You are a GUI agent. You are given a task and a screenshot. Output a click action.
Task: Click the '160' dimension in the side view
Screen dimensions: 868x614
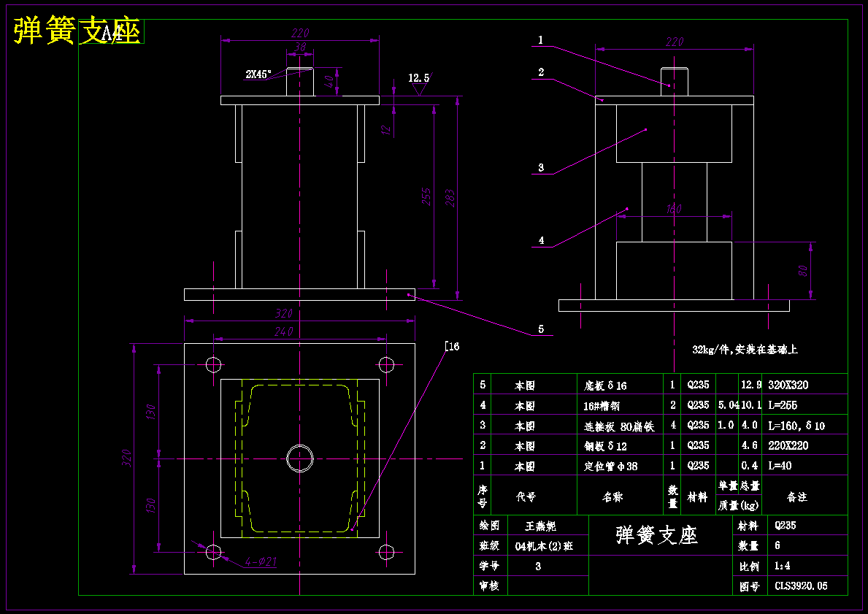(x=674, y=209)
